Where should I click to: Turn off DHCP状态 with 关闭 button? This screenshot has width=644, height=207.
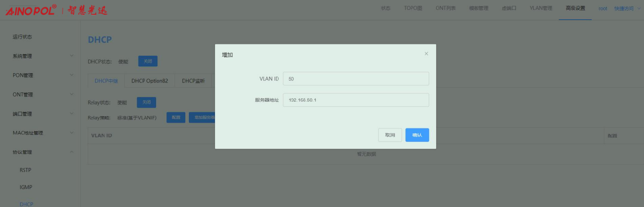tap(148, 62)
